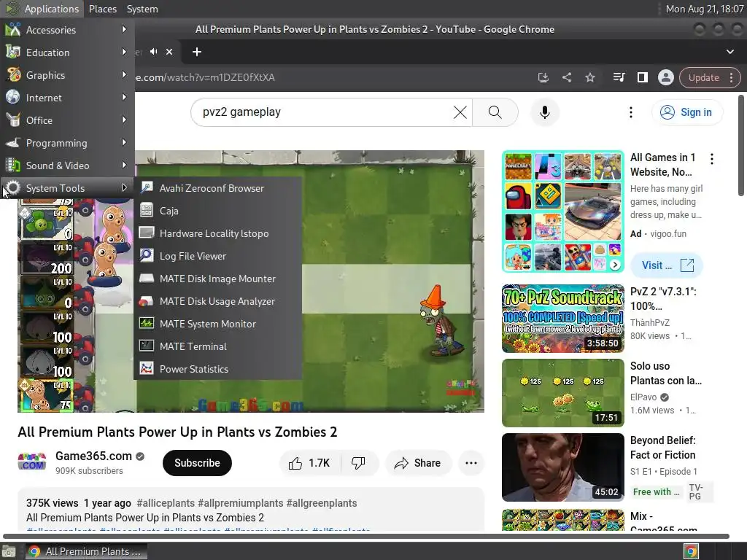
Task: Click the Visit ad button
Action: click(x=667, y=265)
